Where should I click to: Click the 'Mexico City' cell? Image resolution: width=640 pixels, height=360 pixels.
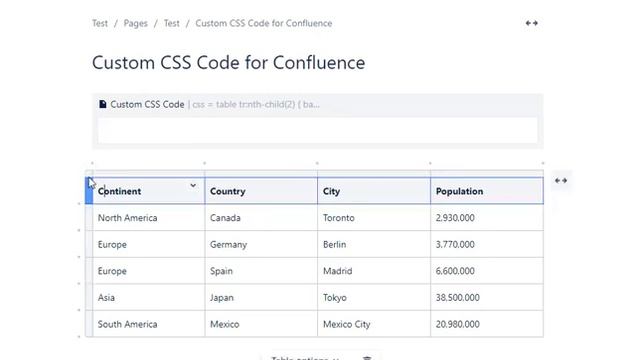374,324
